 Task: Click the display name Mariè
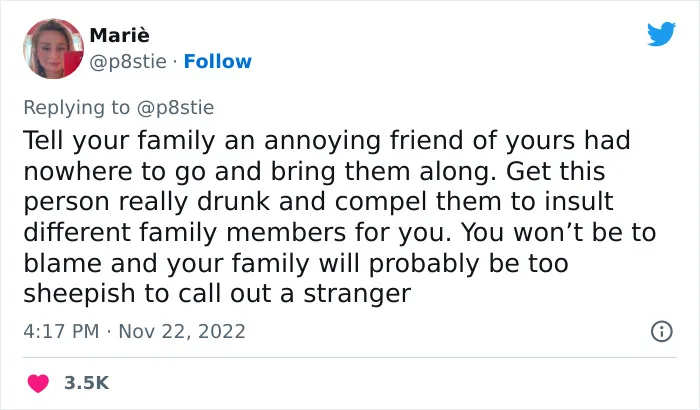coord(120,35)
